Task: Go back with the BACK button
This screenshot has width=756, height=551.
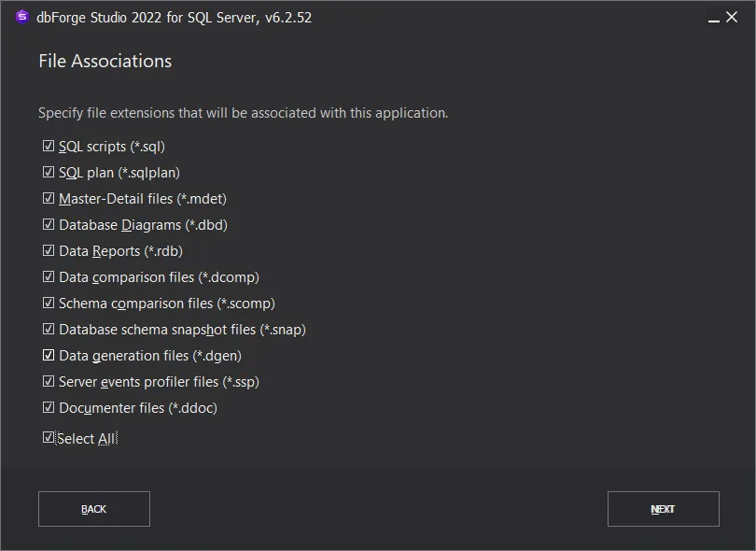Action: (94, 509)
